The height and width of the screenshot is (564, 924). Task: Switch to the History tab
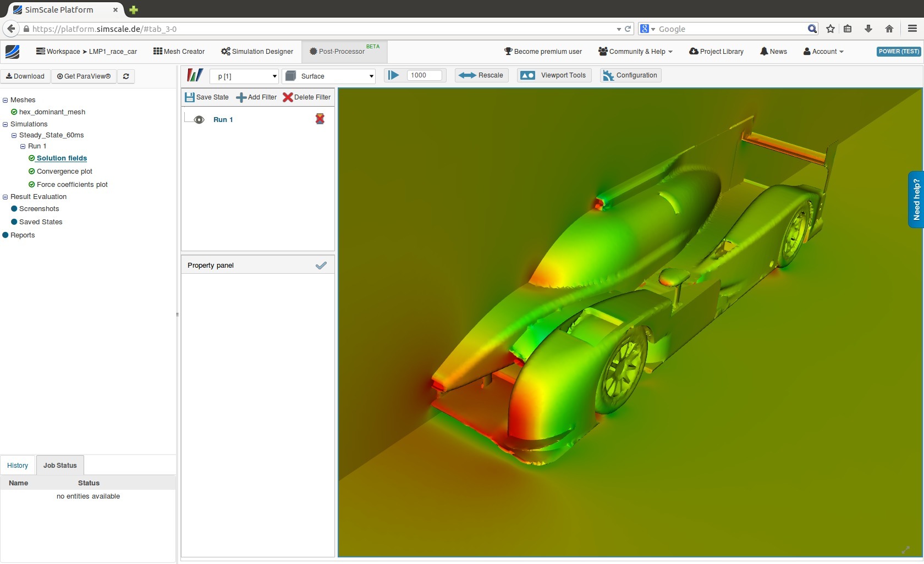(18, 466)
